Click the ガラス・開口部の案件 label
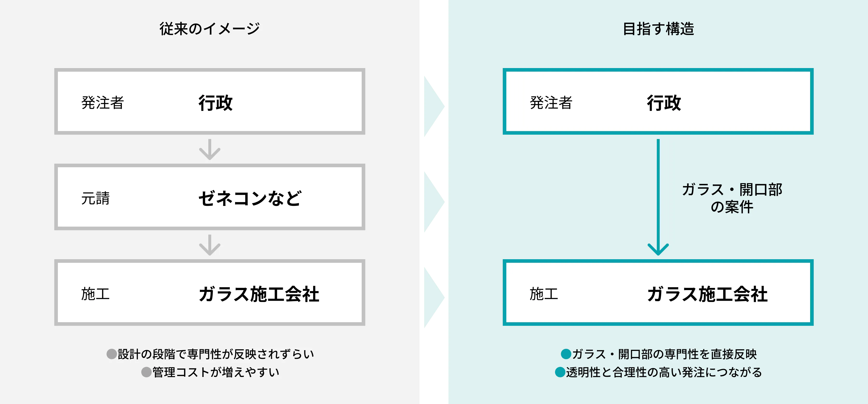 732,198
